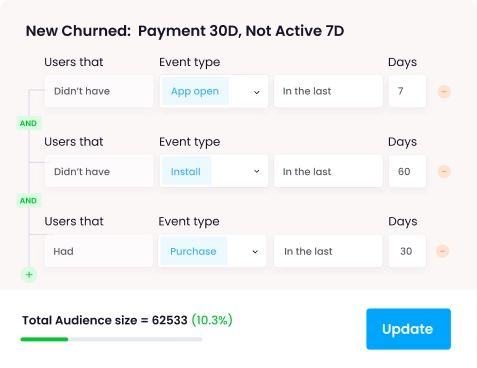This screenshot has width=477, height=368.
Task: Edit the Days field showing 30
Action: click(x=407, y=251)
